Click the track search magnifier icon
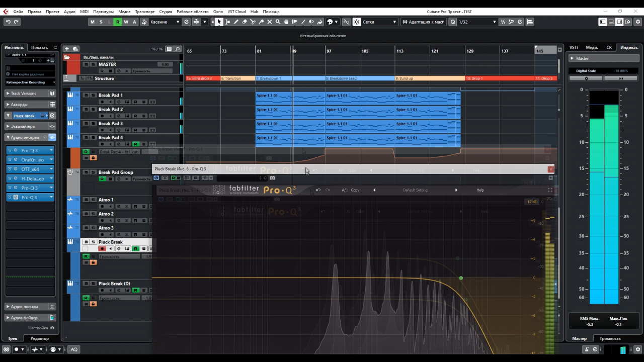Viewport: 644px width, 362px height. click(177, 49)
